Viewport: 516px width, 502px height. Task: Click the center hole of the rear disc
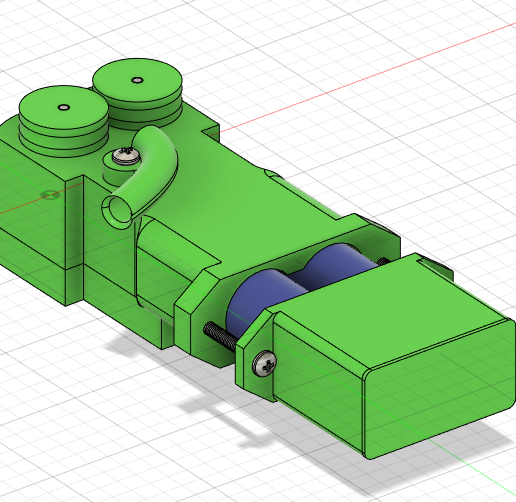coord(137,80)
